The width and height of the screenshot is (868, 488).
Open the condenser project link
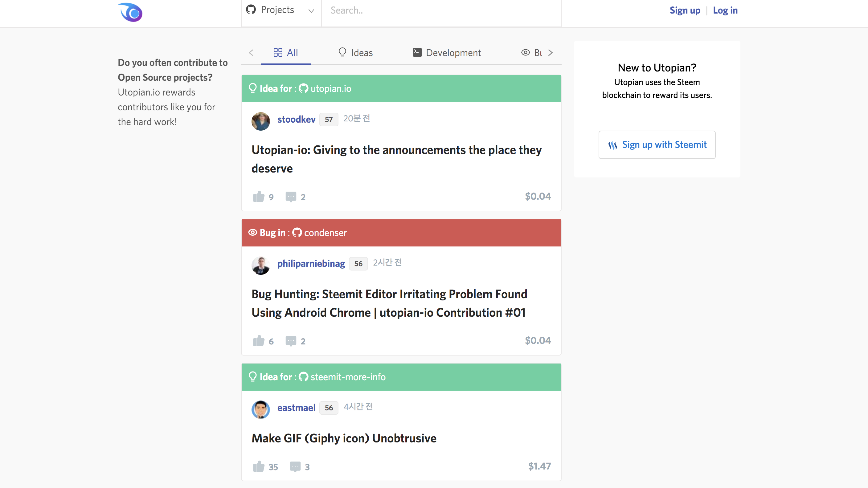click(325, 233)
